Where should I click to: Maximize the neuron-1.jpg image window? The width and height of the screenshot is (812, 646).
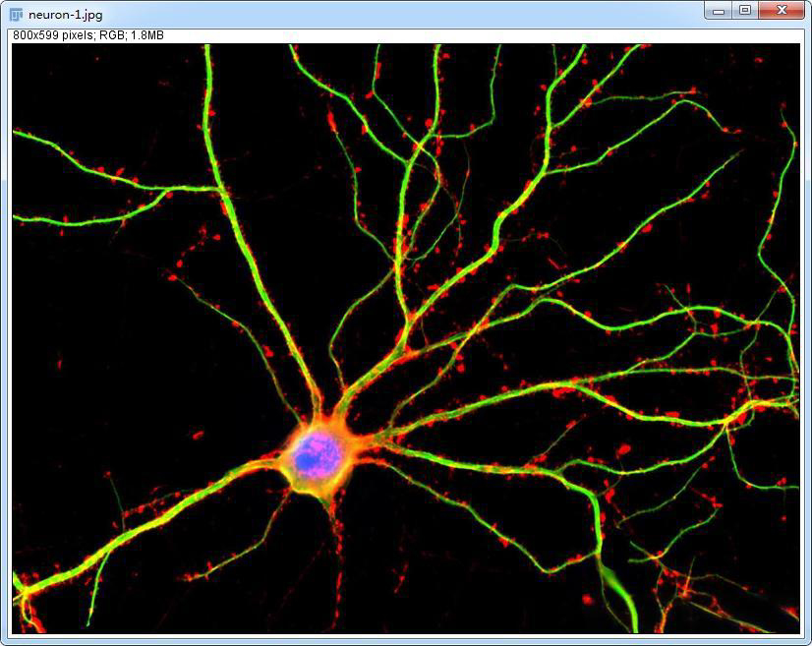[x=745, y=11]
